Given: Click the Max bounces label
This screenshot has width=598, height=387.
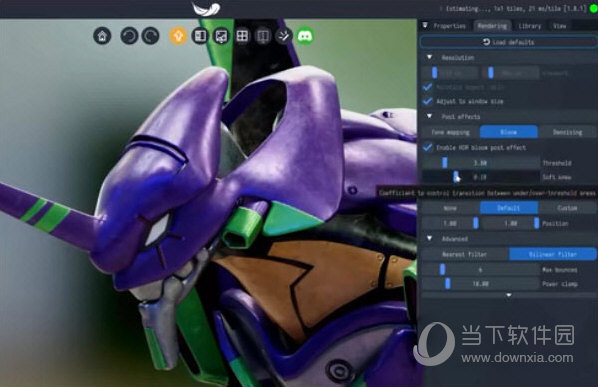Looking at the screenshot, I should 559,270.
